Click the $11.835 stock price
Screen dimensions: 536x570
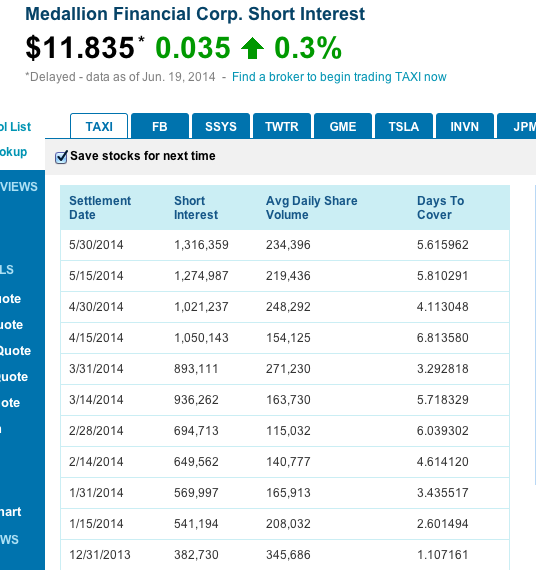(x=80, y=48)
